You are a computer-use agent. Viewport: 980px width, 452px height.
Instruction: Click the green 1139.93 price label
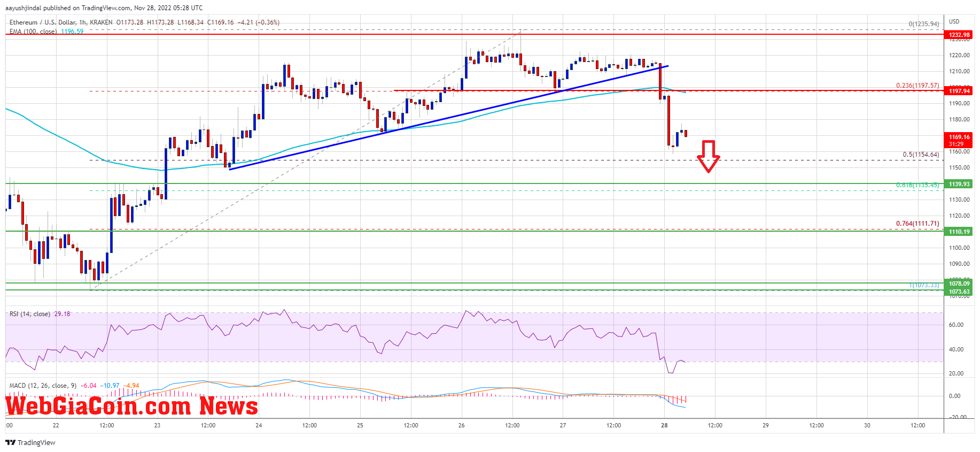pos(959,184)
